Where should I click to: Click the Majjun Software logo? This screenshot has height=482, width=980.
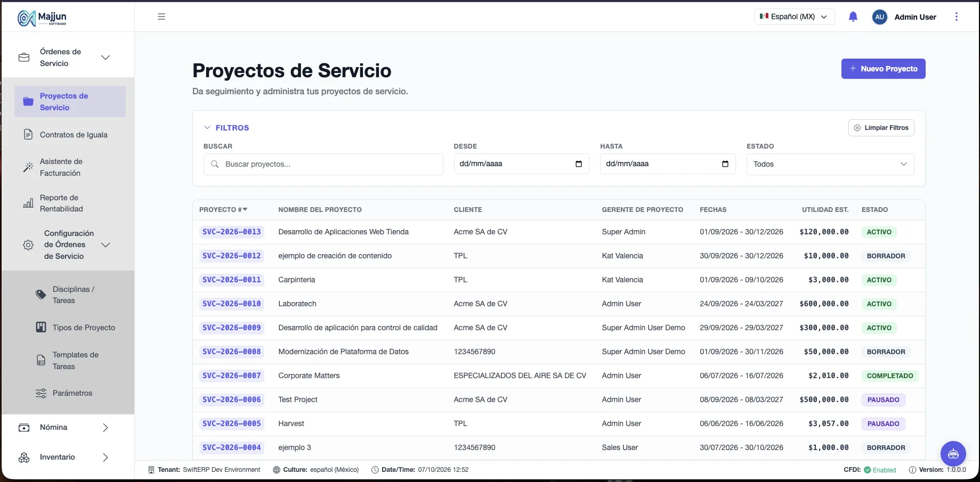tap(42, 18)
